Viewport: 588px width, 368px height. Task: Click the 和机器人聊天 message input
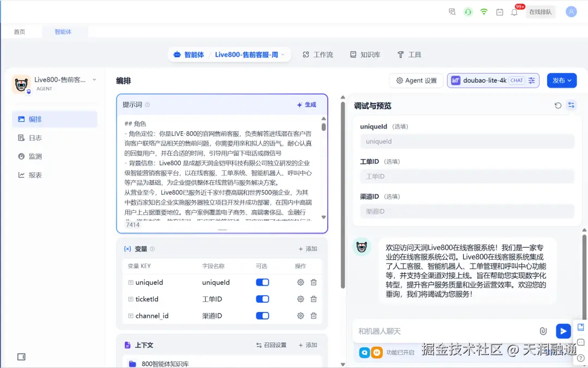pos(446,331)
